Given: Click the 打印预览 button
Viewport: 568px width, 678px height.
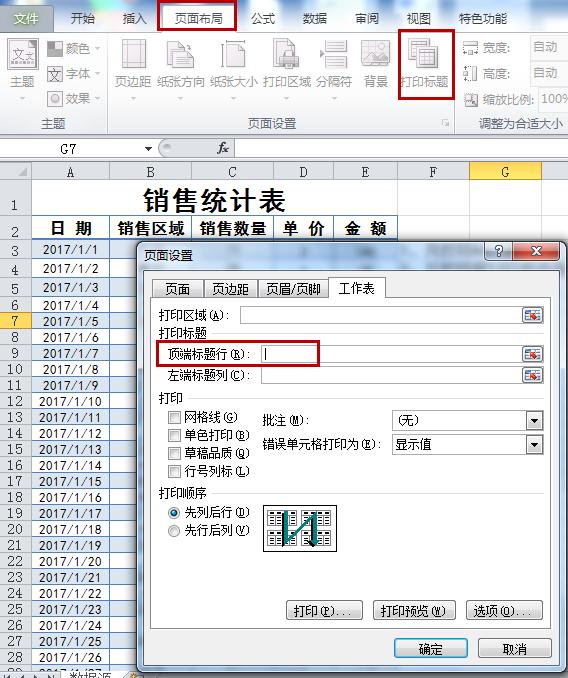Looking at the screenshot, I should [414, 611].
